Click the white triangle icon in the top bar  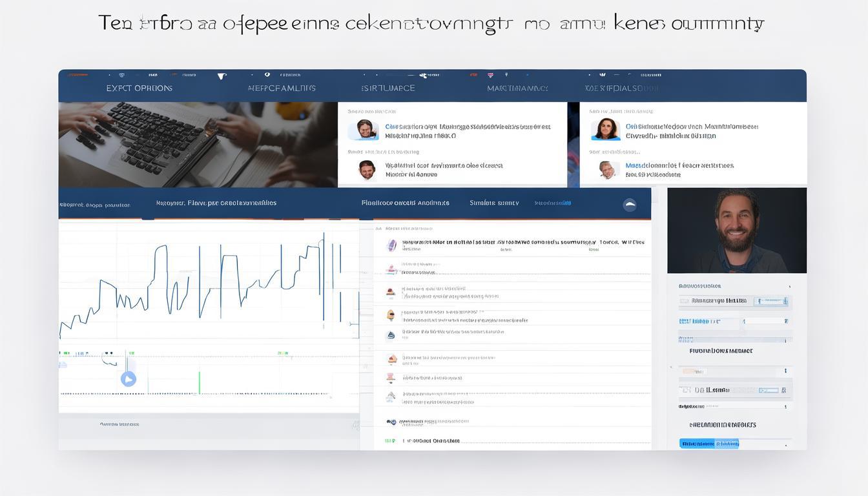click(222, 76)
